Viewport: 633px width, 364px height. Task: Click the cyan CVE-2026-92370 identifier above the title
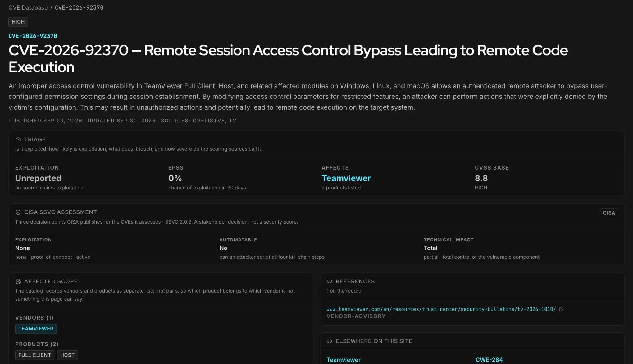click(33, 36)
